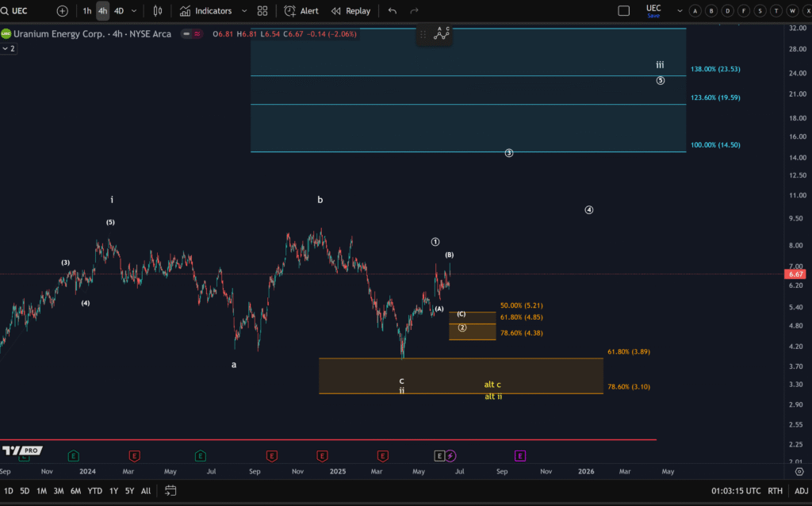This screenshot has width=812, height=506.
Task: Click the purple lightning event marker
Action: pyautogui.click(x=450, y=456)
